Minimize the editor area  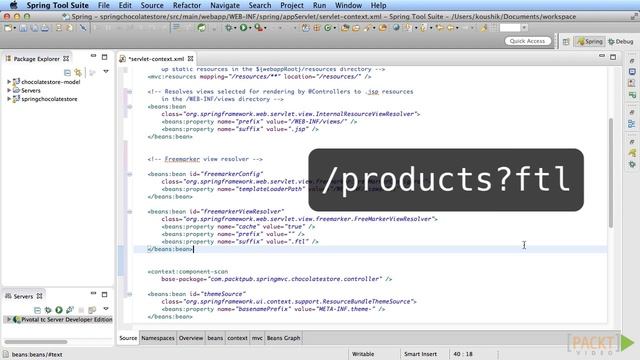coord(602,56)
